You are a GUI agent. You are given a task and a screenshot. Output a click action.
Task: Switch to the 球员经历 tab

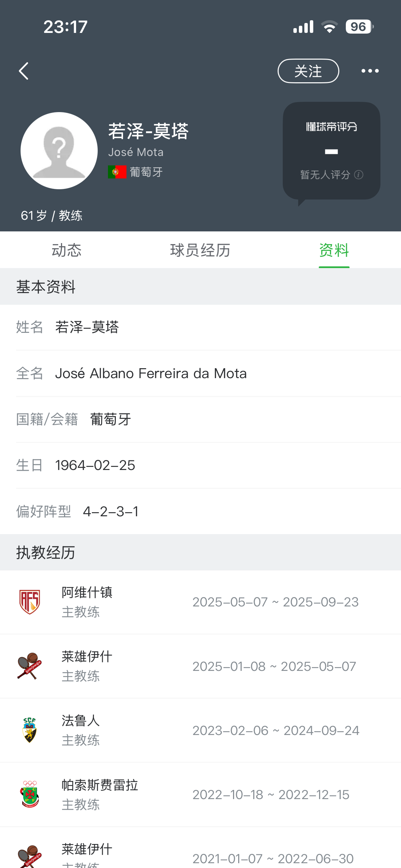[200, 250]
